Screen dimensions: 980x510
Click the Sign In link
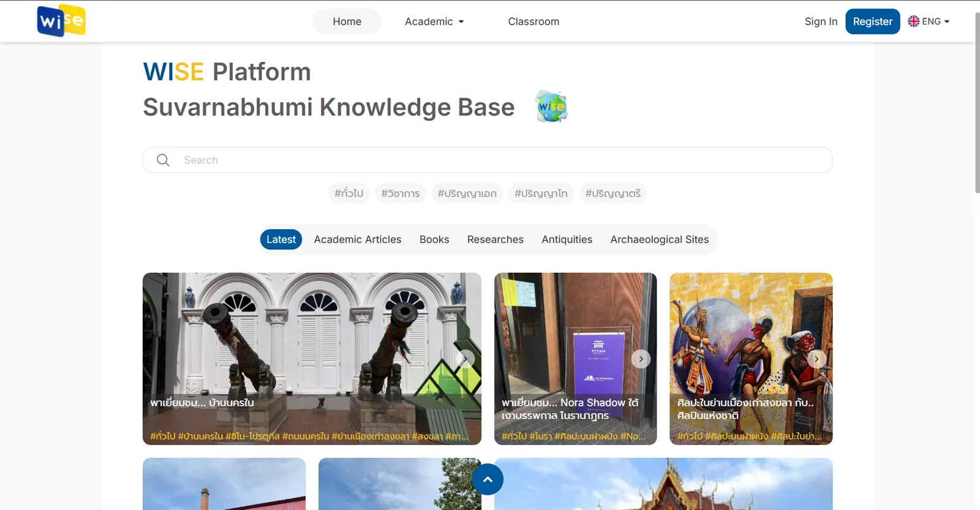821,21
